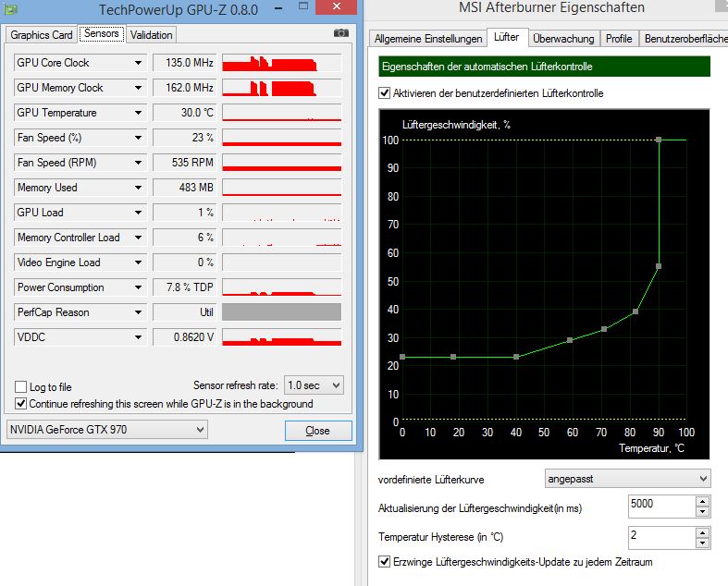Open the Profile tab in Afterburner
This screenshot has height=586, width=728.
coord(619,39)
